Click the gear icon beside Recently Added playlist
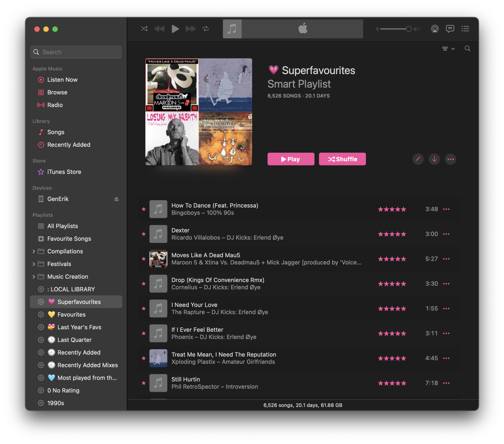Viewport: 504px width, 444px height. [x=41, y=352]
